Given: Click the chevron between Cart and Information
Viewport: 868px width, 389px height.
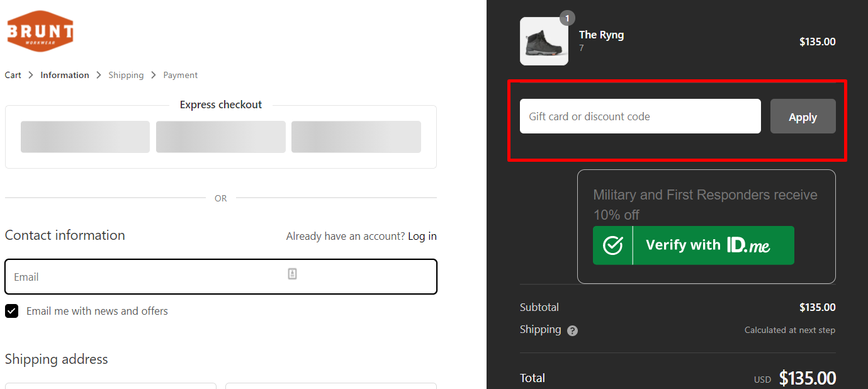Looking at the screenshot, I should [31, 75].
